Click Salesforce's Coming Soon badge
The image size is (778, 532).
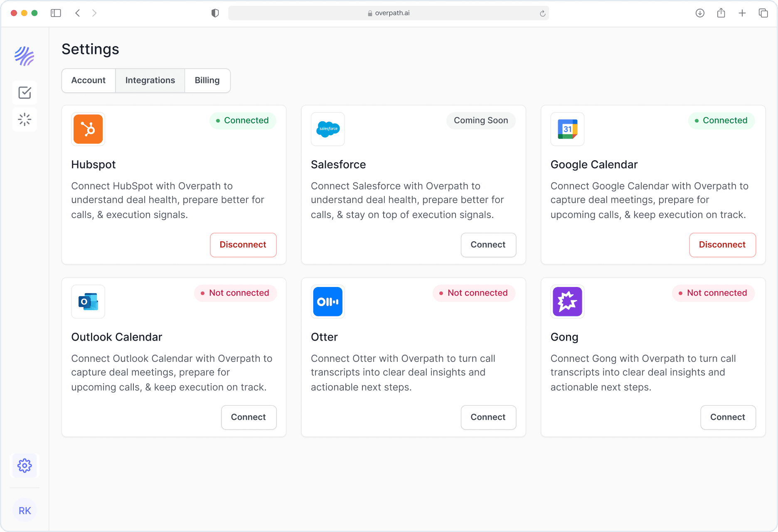pos(481,121)
